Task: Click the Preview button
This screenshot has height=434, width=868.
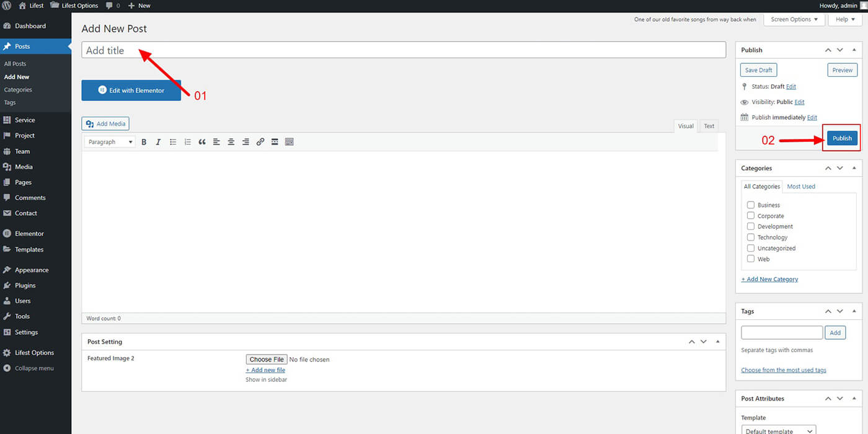Action: pos(843,70)
